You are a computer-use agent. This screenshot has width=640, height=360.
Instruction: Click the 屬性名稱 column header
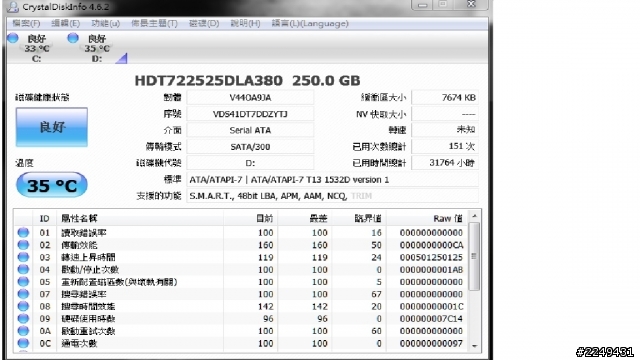point(140,219)
